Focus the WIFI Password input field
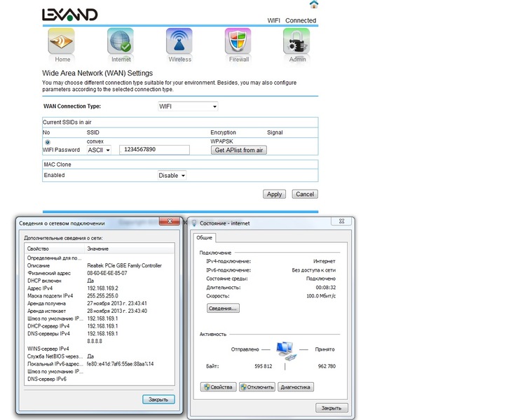 (155, 150)
